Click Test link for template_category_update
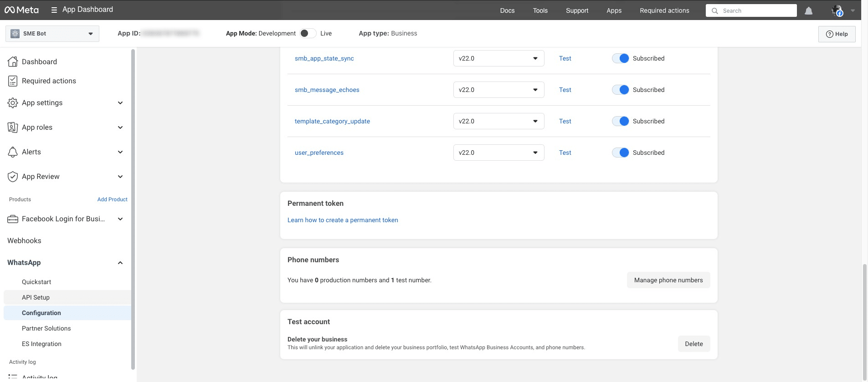 [x=565, y=121]
